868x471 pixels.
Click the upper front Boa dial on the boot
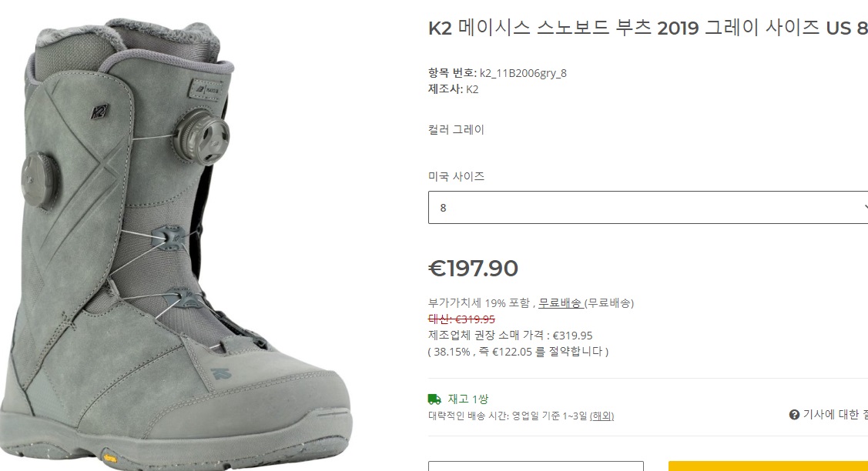pos(202,137)
